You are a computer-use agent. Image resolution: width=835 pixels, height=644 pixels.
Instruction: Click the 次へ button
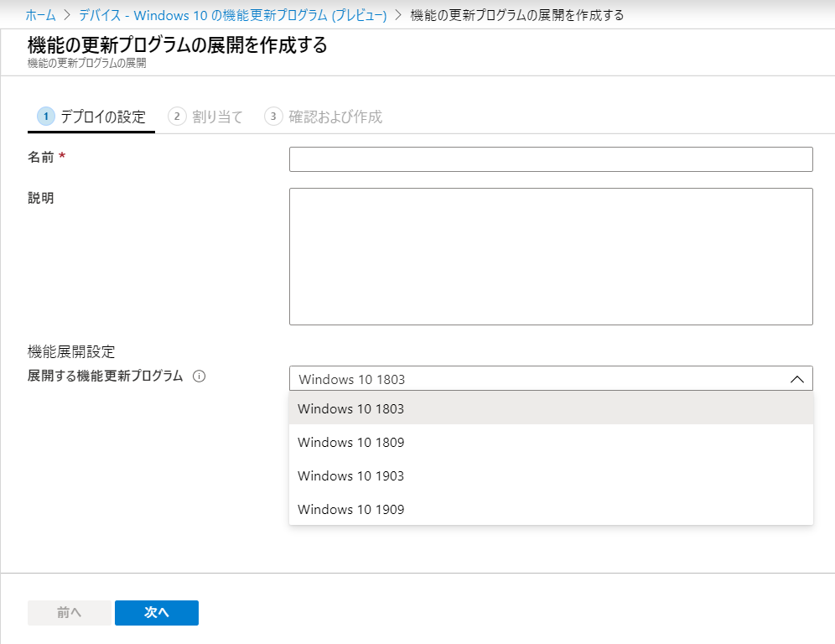coord(157,613)
